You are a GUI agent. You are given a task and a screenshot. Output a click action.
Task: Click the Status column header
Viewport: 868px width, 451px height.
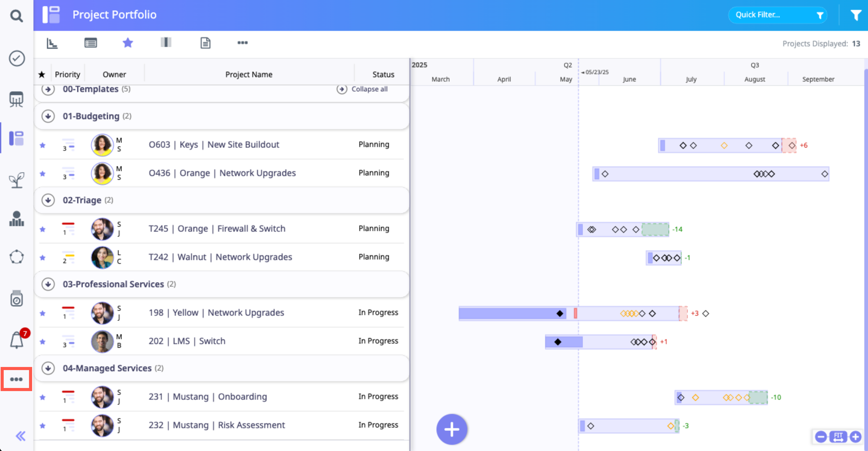[383, 74]
